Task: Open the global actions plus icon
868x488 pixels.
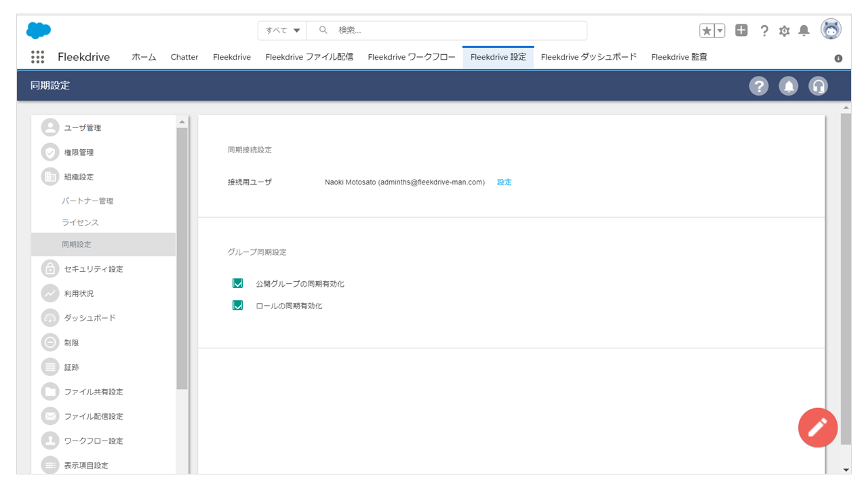Action: point(741,30)
